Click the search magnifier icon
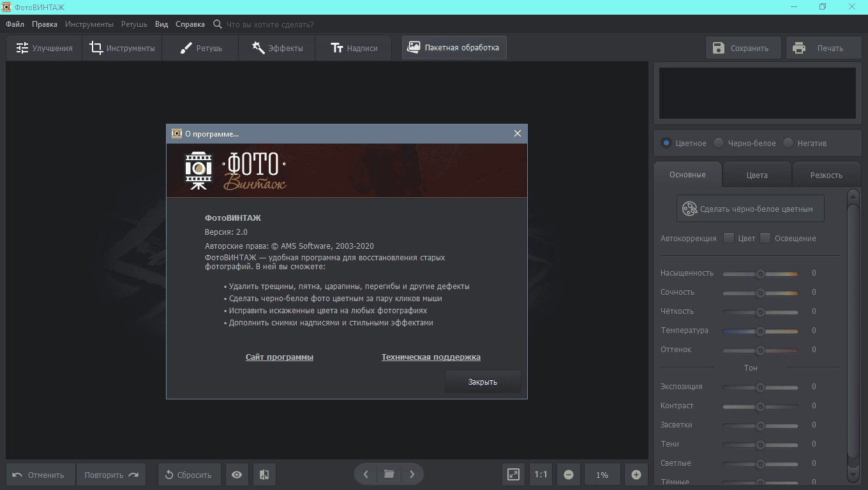This screenshot has width=868, height=490. [x=218, y=24]
